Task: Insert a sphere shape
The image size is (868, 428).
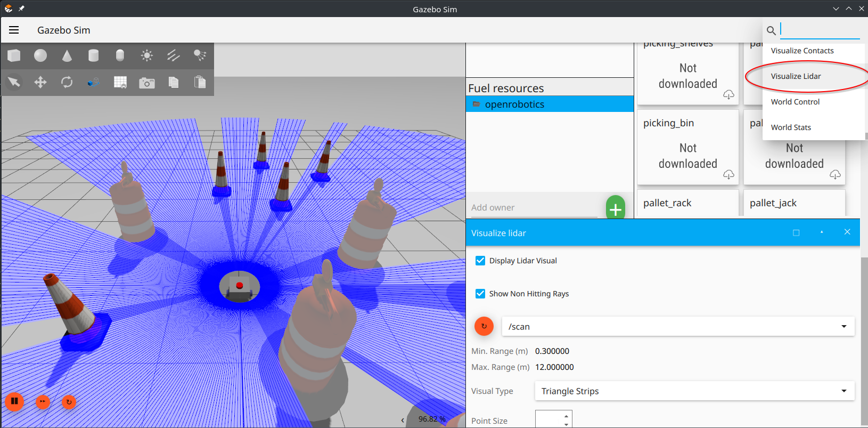Action: click(40, 55)
